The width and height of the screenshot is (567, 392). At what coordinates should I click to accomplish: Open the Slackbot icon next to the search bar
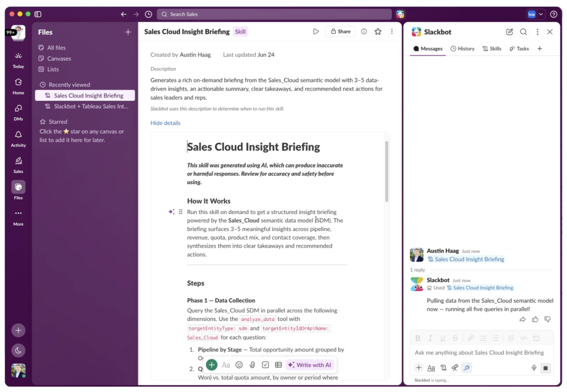[400, 14]
